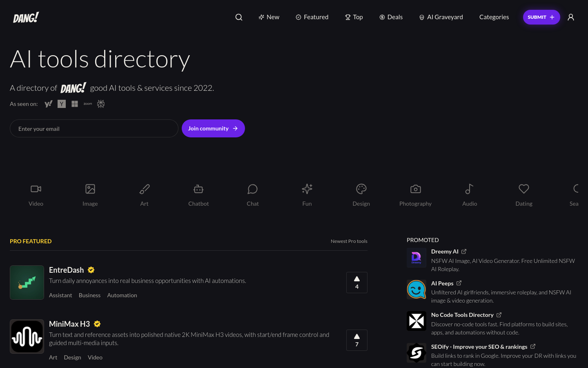Select the Design palette category icon
This screenshot has height=368, width=588.
361,189
